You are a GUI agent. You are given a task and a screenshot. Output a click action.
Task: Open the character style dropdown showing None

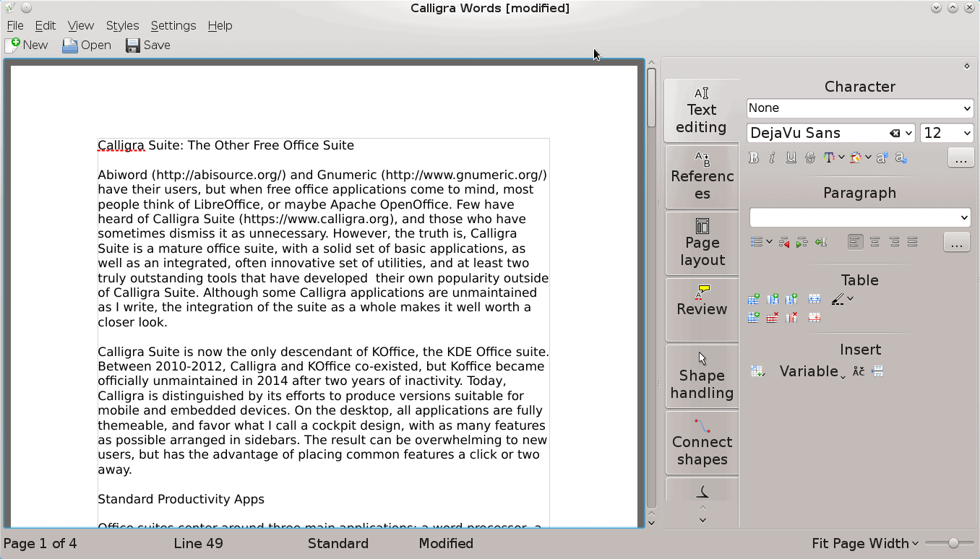coord(860,108)
